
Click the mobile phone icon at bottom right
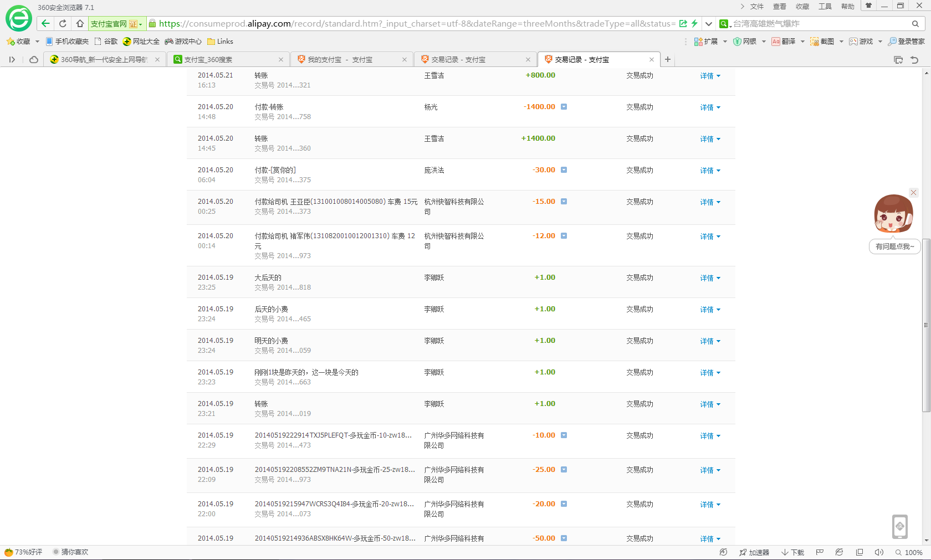tap(900, 526)
